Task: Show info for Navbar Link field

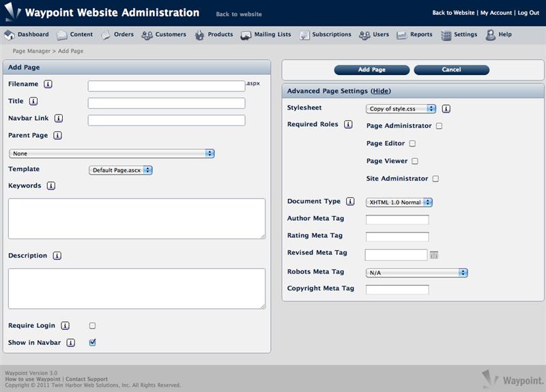Action: click(x=59, y=118)
